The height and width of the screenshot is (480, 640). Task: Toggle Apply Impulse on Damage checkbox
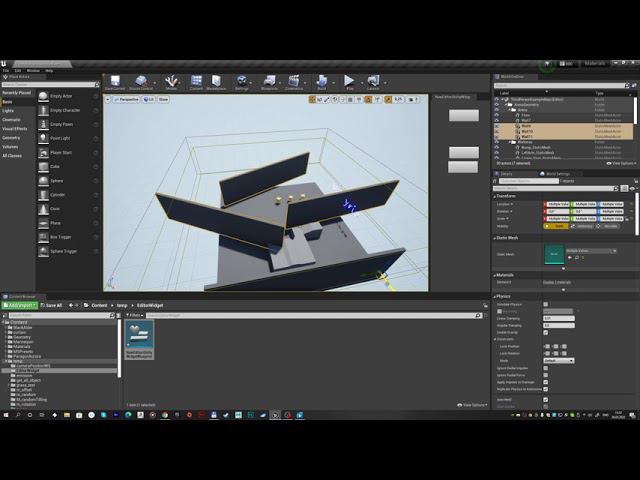pos(546,382)
